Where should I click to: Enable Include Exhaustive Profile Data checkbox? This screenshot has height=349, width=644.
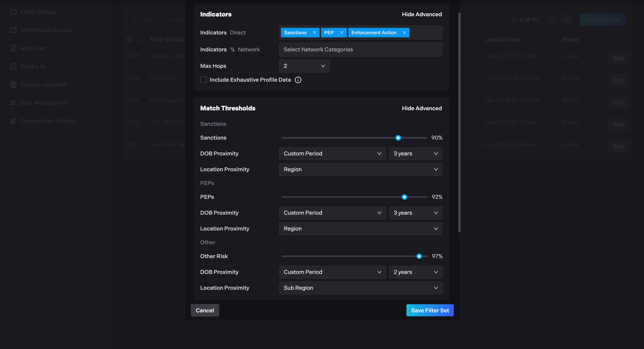(x=203, y=80)
